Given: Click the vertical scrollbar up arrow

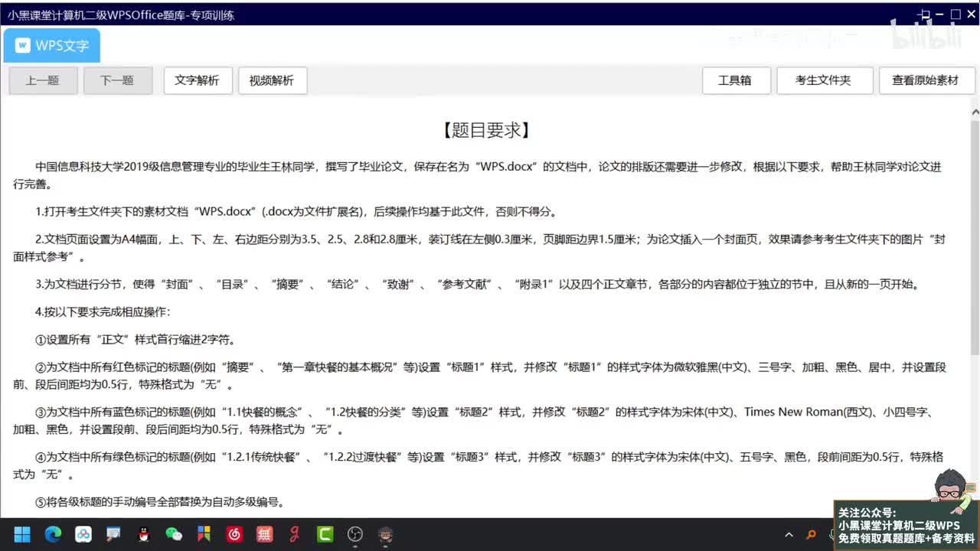Looking at the screenshot, I should 975,112.
